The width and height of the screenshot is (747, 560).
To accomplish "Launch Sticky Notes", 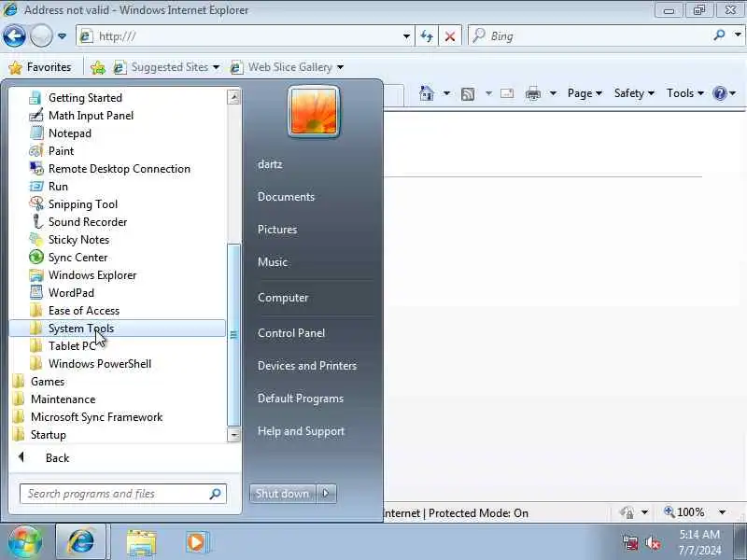I will (x=118, y=240).
